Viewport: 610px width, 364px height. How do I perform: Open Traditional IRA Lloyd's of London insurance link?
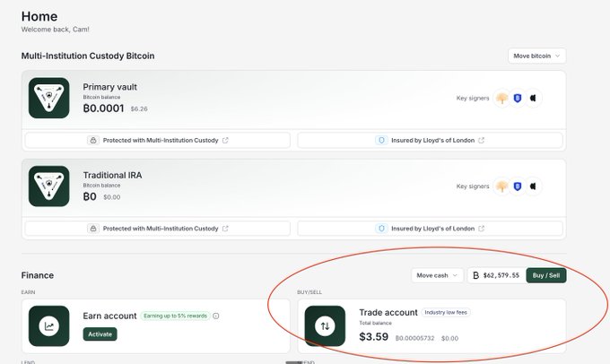pos(431,229)
